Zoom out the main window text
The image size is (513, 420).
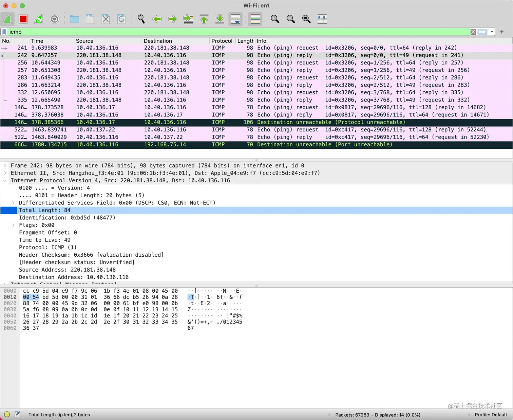click(x=290, y=19)
